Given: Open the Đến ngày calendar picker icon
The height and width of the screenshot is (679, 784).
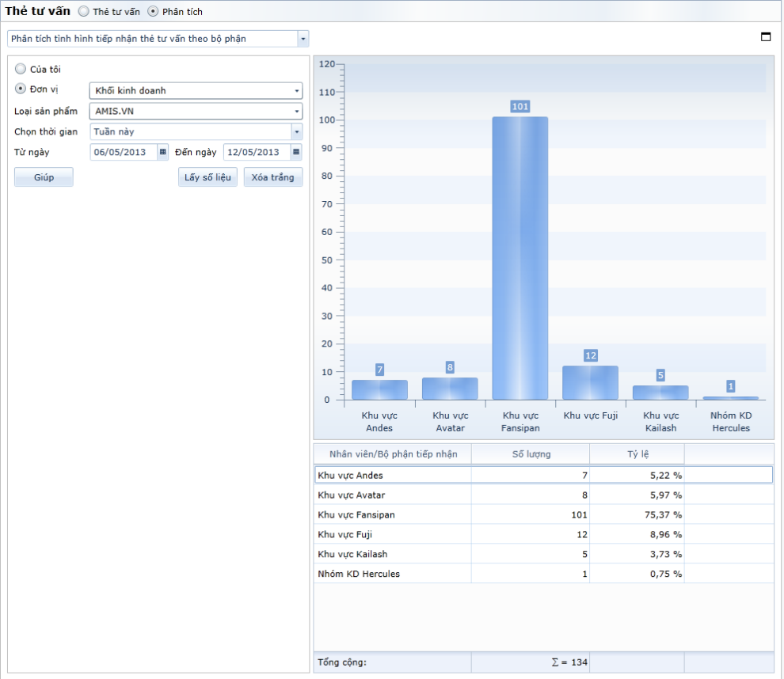Looking at the screenshot, I should [296, 152].
